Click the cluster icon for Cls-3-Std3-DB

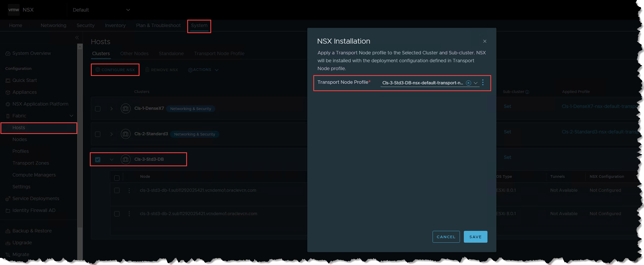[126, 159]
